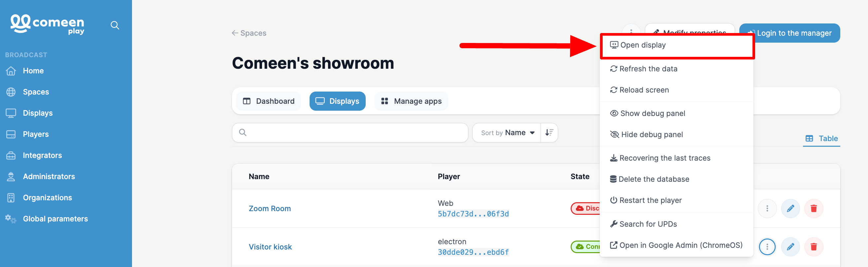Delete the Visitor kiosk trash icon

click(814, 247)
